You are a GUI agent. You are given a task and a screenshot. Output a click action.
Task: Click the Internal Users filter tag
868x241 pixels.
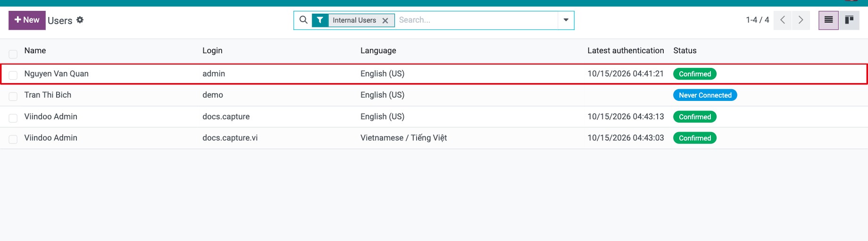point(354,20)
